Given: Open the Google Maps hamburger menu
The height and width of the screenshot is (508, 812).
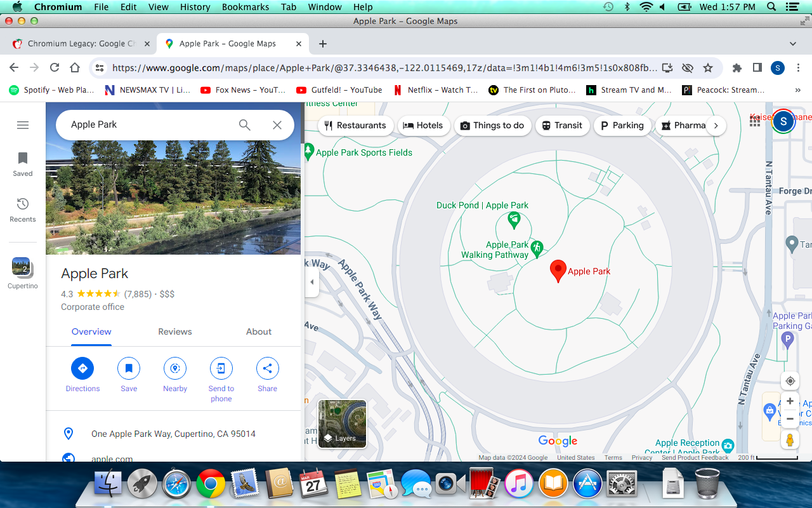Looking at the screenshot, I should coord(23,125).
